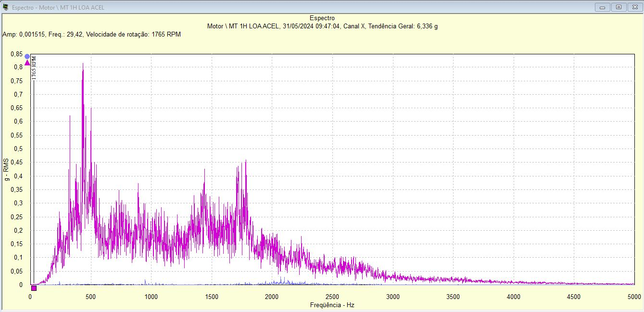Image resolution: width=644 pixels, height=312 pixels.
Task: Click the 'Amp: 0,001515' cursor readout text
Action: (x=24, y=35)
